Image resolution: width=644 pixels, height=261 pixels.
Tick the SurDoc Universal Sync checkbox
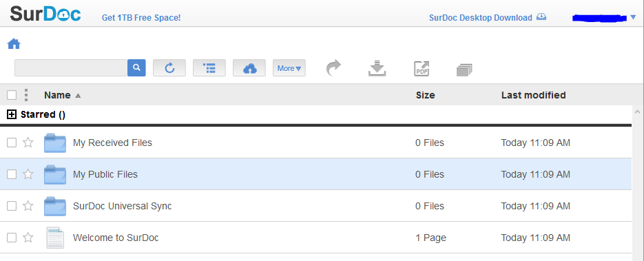tap(12, 206)
